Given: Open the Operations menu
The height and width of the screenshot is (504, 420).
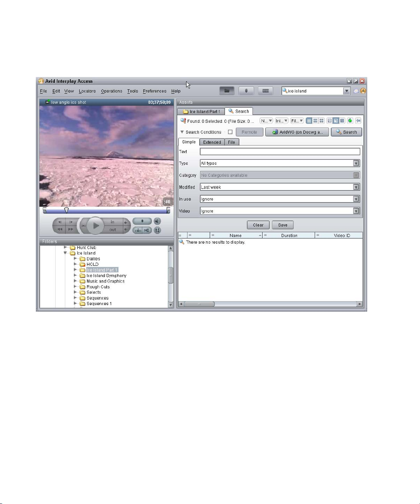Looking at the screenshot, I should pos(112,91).
